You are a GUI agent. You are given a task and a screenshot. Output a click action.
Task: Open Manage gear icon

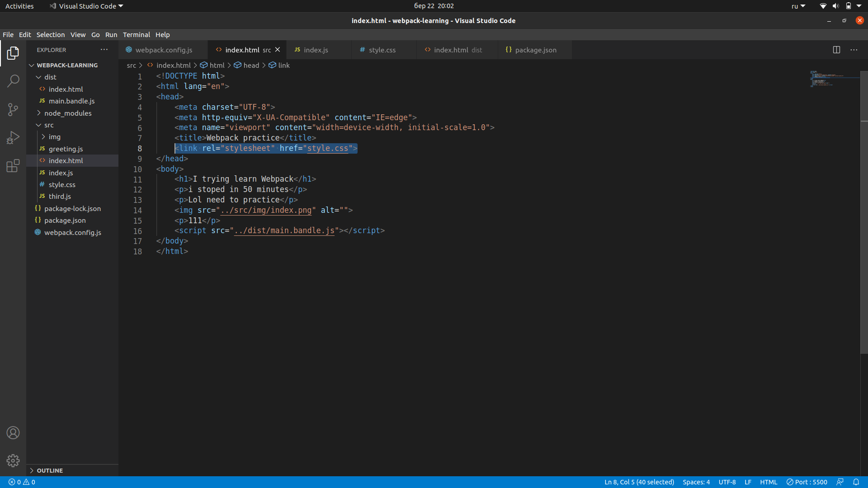click(x=13, y=460)
